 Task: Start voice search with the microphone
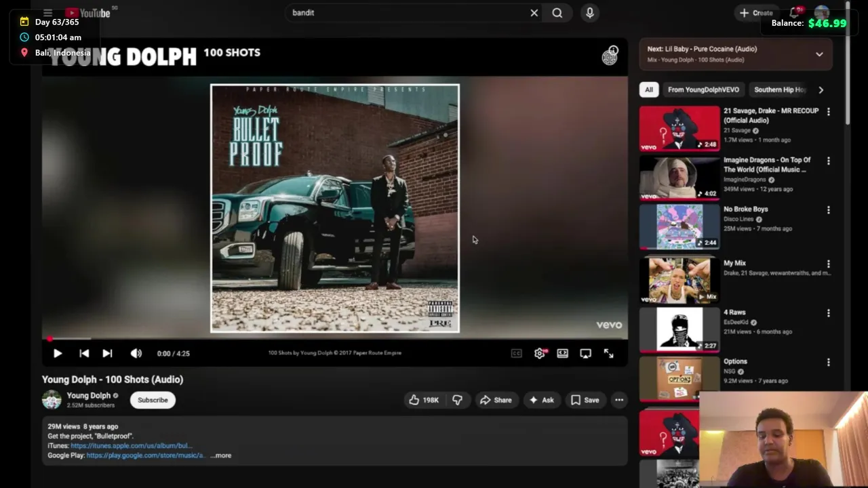pyautogui.click(x=590, y=13)
